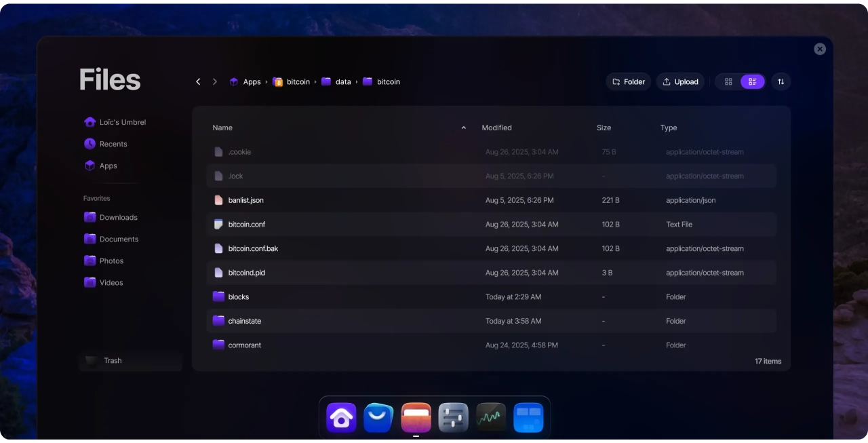Screen dimensions: 868x443
Task: Switch to grid view
Action: click(728, 81)
